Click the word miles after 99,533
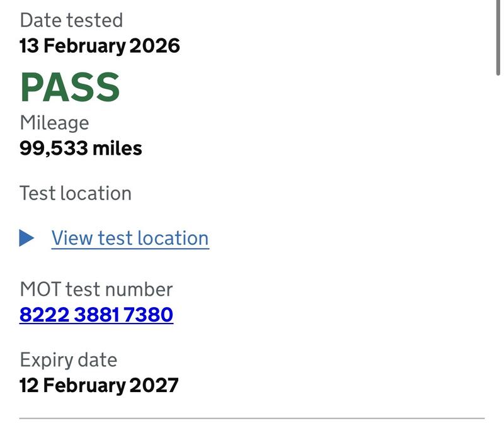Image resolution: width=504 pixels, height=428 pixels. point(117,149)
